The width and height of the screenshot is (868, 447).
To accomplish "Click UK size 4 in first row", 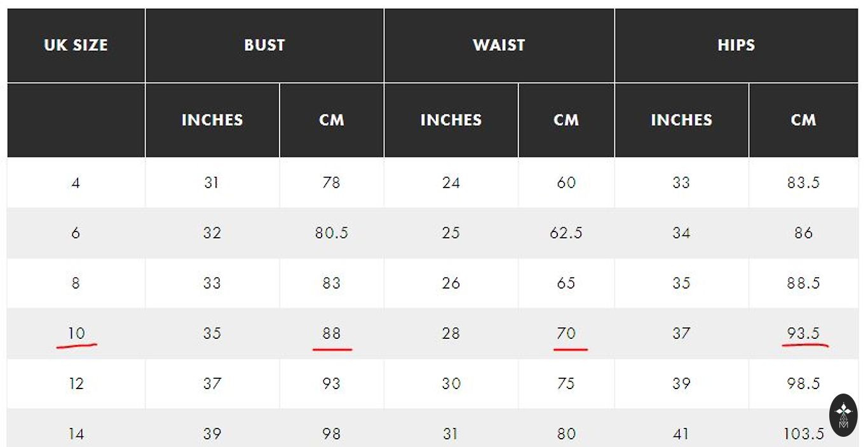I will pos(76,183).
